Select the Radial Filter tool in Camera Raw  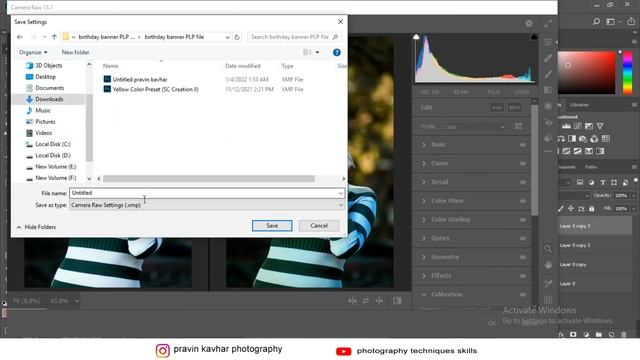(548, 106)
